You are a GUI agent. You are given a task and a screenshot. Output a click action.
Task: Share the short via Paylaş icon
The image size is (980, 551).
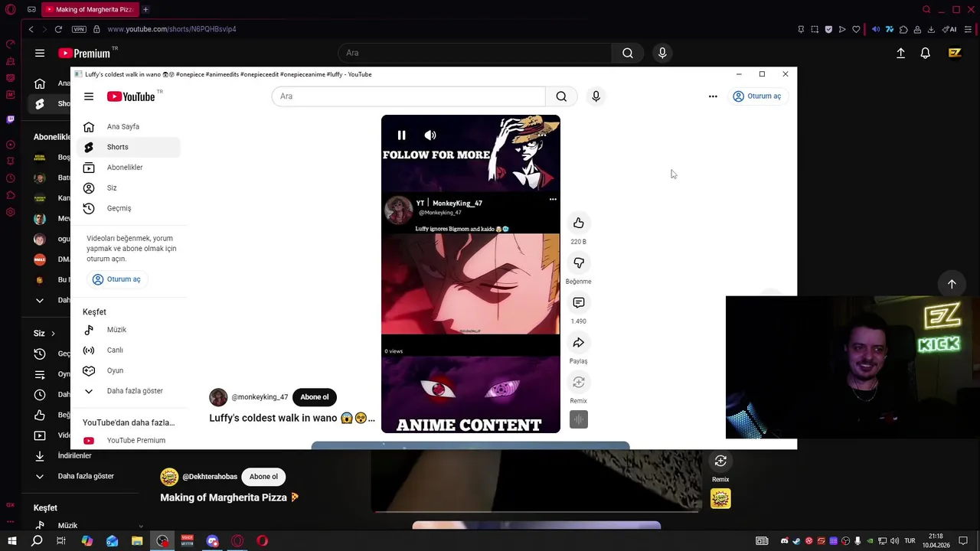[x=579, y=342]
